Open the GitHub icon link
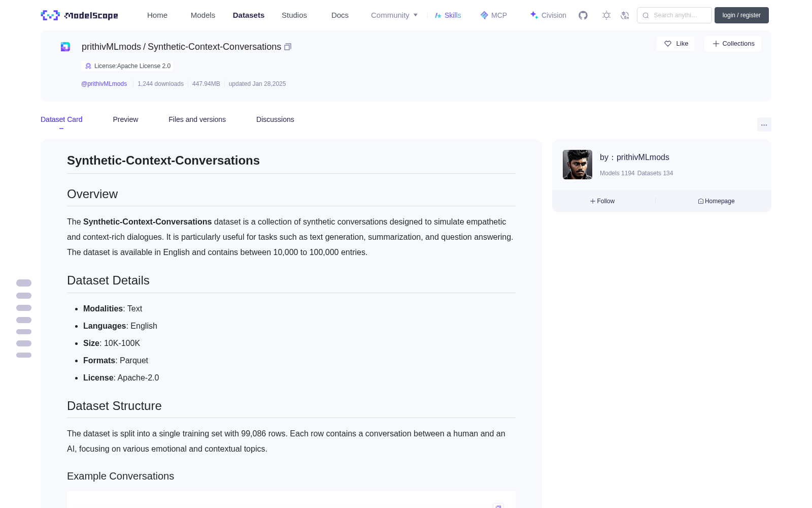This screenshot has height=508, width=812. (583, 15)
